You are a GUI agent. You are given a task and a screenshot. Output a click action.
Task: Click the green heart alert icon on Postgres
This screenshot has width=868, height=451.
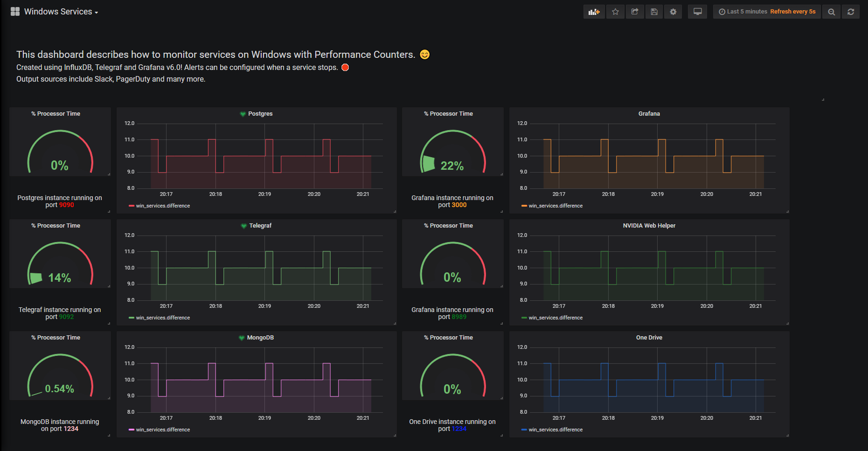point(243,114)
